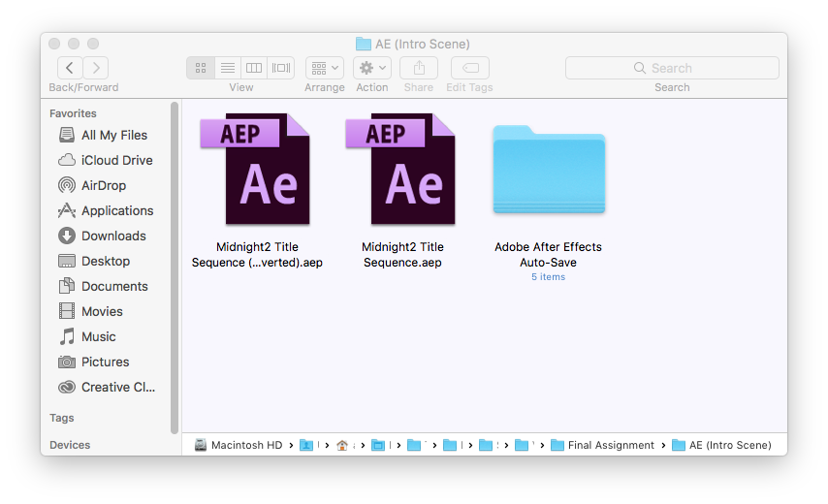Click Final Assignment in the path bar
Image resolution: width=828 pixels, height=504 pixels.
click(x=602, y=445)
